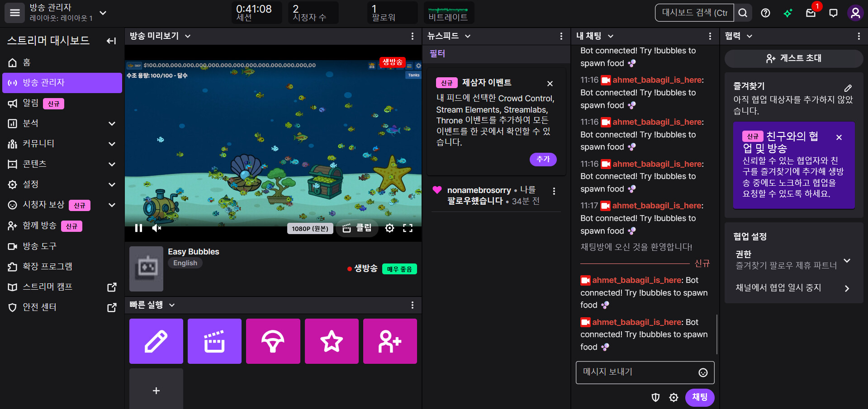Open the inbox with notification badge

pos(811,13)
